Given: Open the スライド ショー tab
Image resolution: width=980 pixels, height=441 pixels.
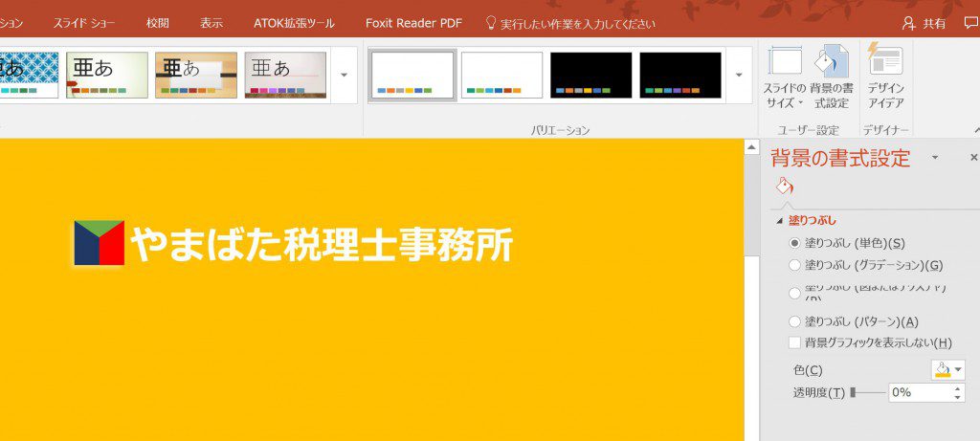Looking at the screenshot, I should (x=84, y=23).
